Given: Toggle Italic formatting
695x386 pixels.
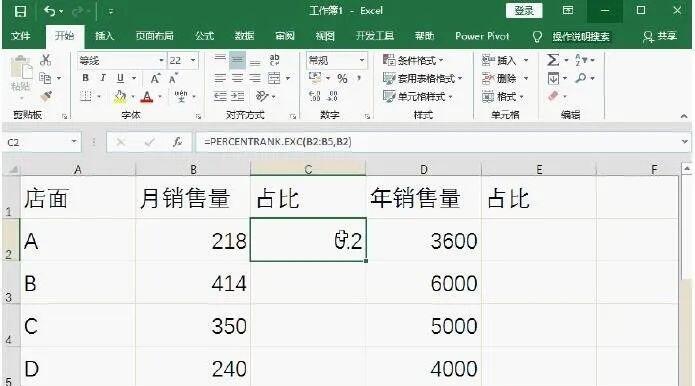Looking at the screenshot, I should [103, 78].
